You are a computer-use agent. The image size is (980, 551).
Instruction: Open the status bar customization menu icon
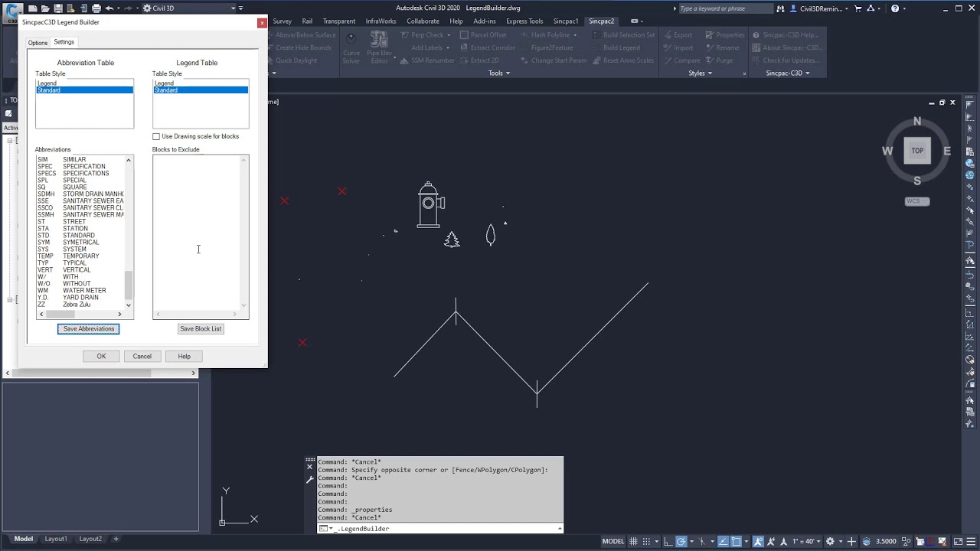pyautogui.click(x=971, y=541)
